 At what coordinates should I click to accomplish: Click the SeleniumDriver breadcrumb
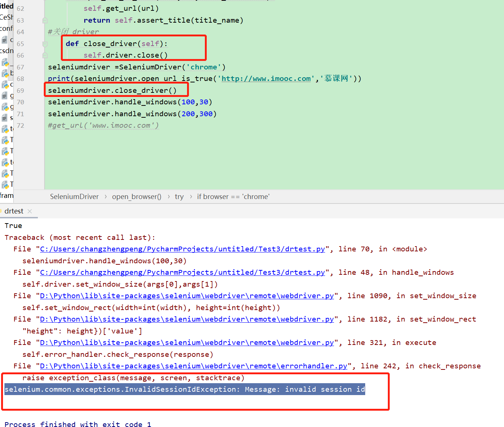[74, 197]
